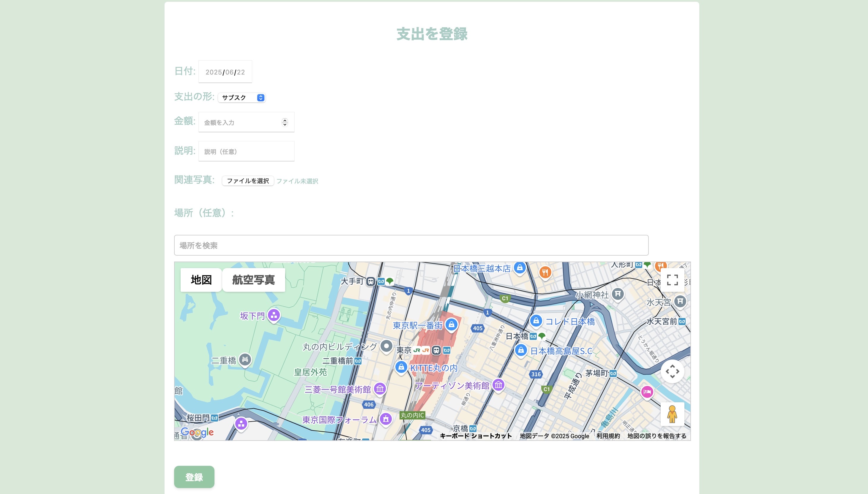Click the 日付 date field
Screen dimensions: 868x494
click(x=225, y=72)
